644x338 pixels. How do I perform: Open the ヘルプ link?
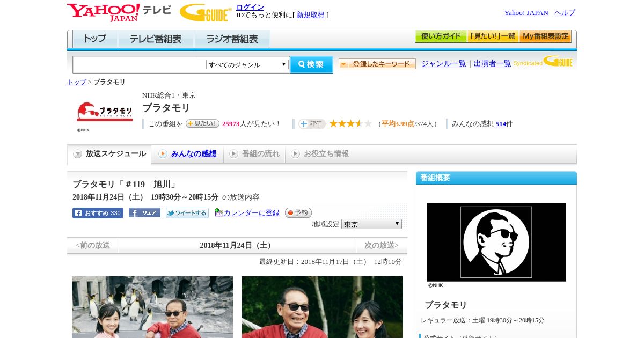565,13
